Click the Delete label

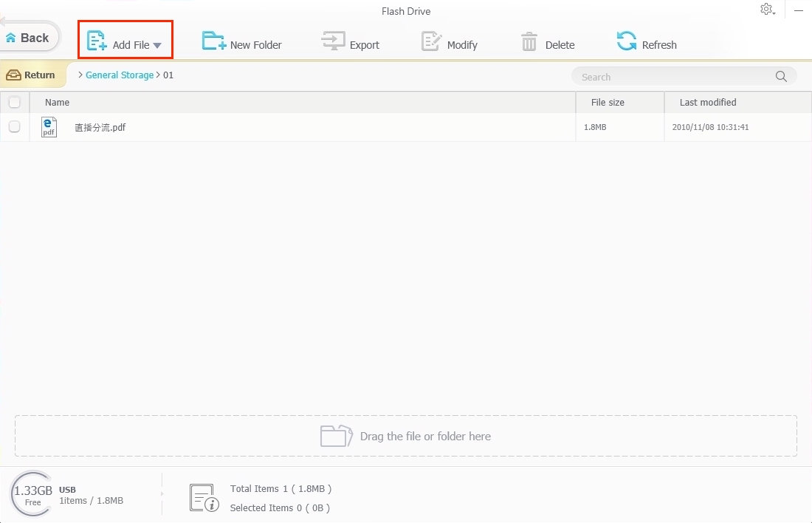click(x=560, y=45)
